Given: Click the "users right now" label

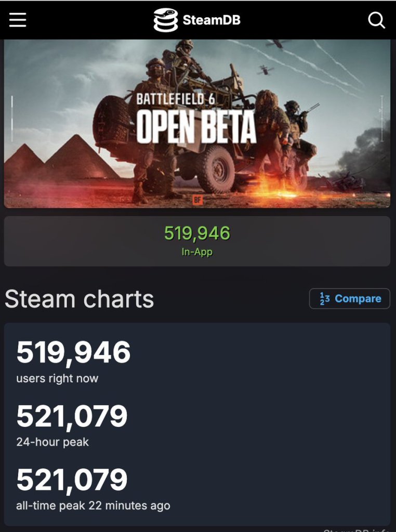Looking at the screenshot, I should [57, 379].
